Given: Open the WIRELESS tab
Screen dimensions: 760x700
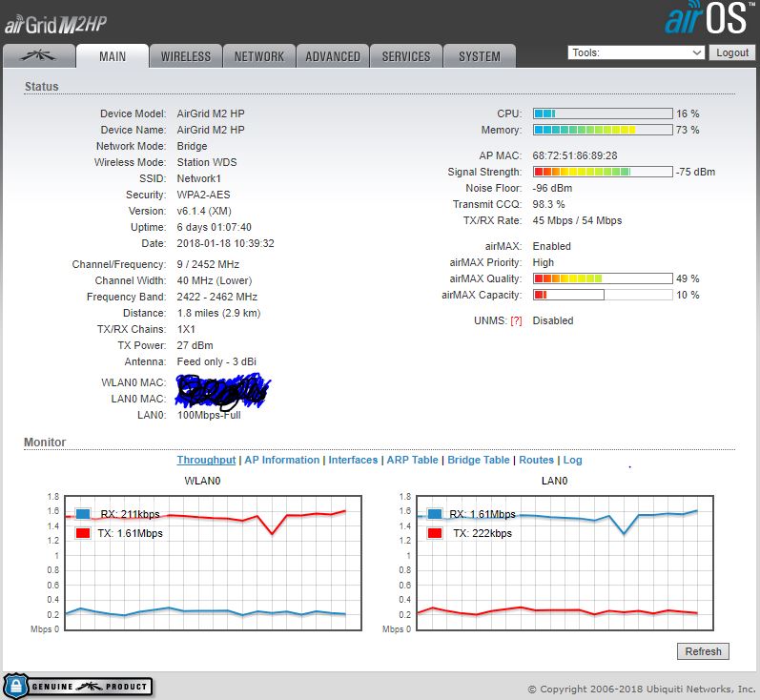Looking at the screenshot, I should coord(186,56).
